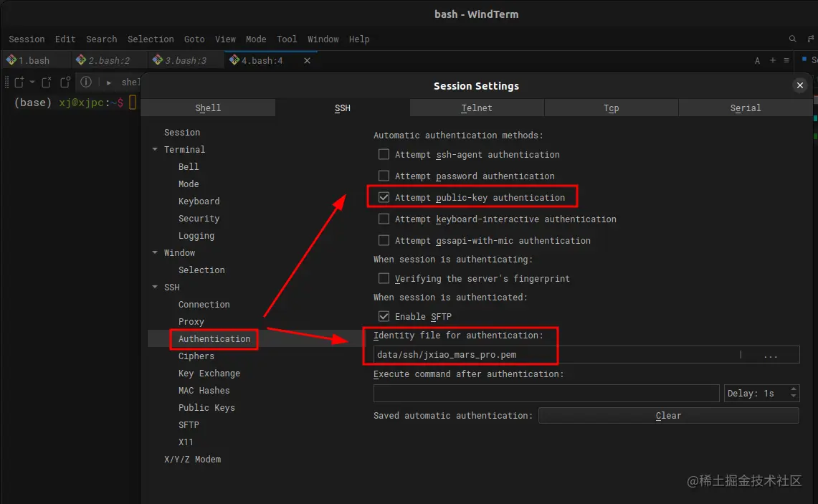The width and height of the screenshot is (818, 504).
Task: Toggle verifying the server's fingerprint
Action: point(384,279)
